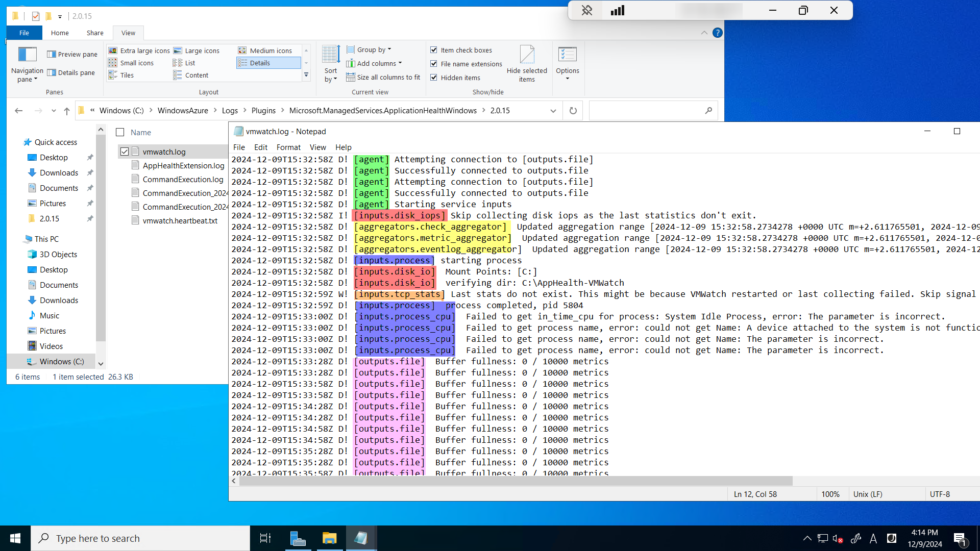Open Notepad's Format menu
Image resolution: width=980 pixels, height=551 pixels.
[288, 147]
